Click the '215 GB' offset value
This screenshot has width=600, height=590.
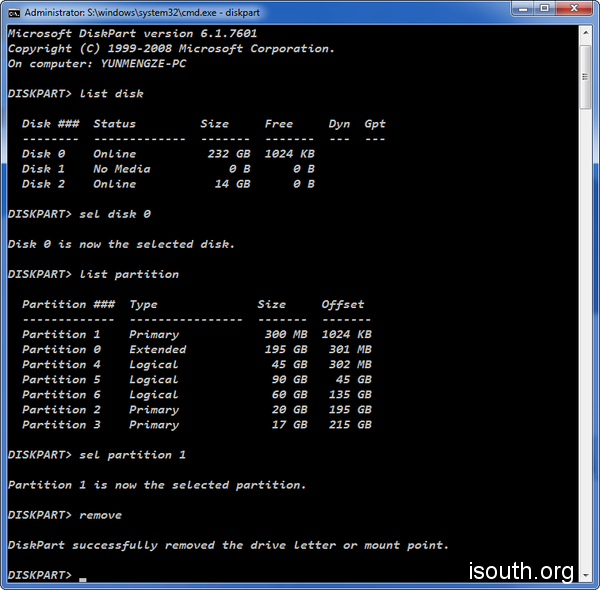point(350,425)
